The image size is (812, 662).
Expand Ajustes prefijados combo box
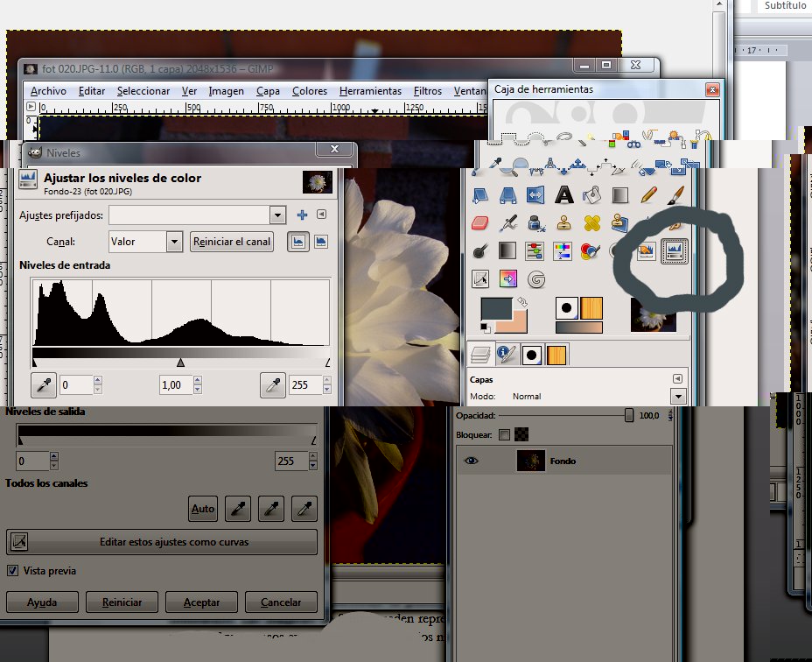[277, 215]
